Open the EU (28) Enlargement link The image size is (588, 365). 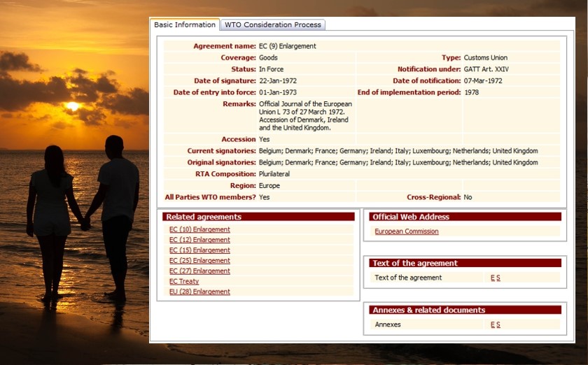click(x=199, y=292)
